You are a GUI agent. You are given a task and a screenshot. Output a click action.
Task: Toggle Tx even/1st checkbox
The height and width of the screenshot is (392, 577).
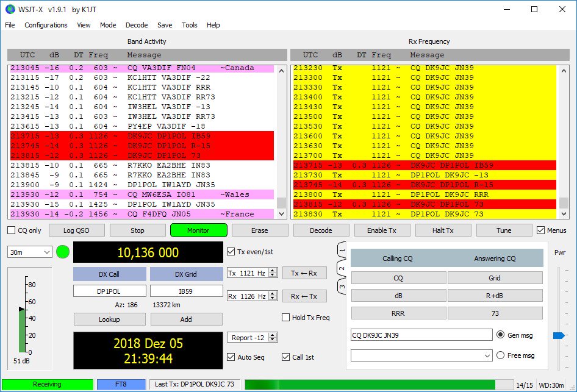coord(231,252)
